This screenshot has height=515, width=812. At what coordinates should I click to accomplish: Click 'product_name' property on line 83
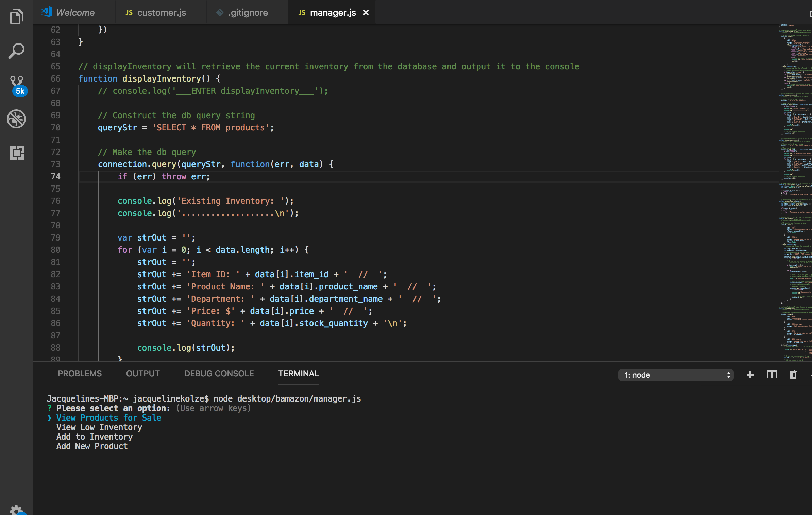(348, 287)
